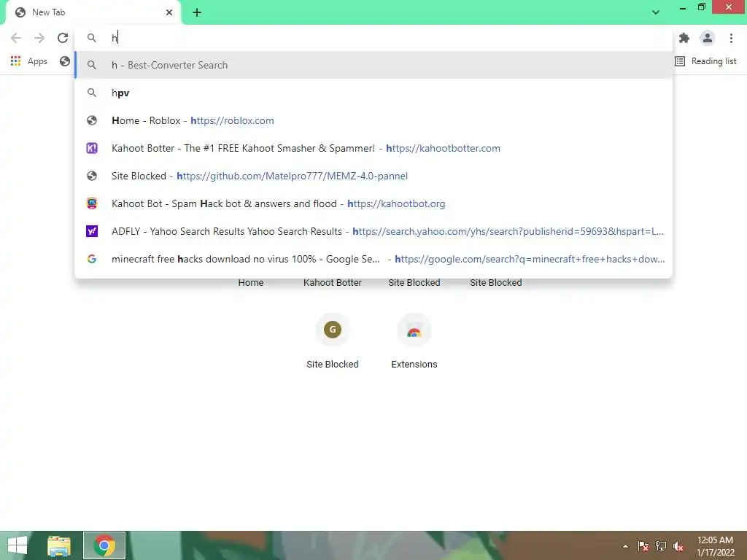
Task: Click the Yahoo icon in ADFLY row
Action: 92,231
